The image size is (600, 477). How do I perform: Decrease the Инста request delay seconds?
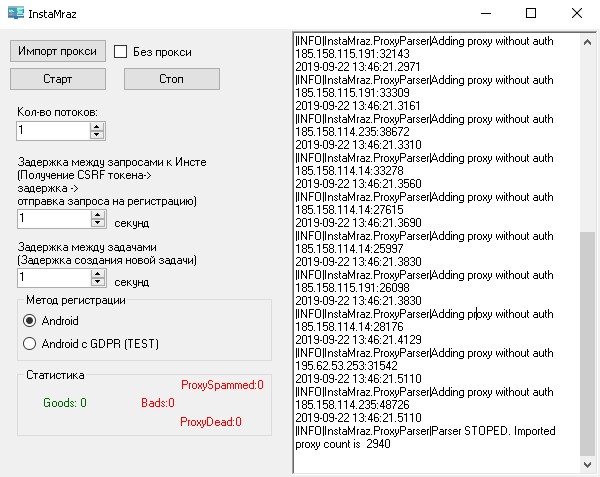tap(97, 222)
